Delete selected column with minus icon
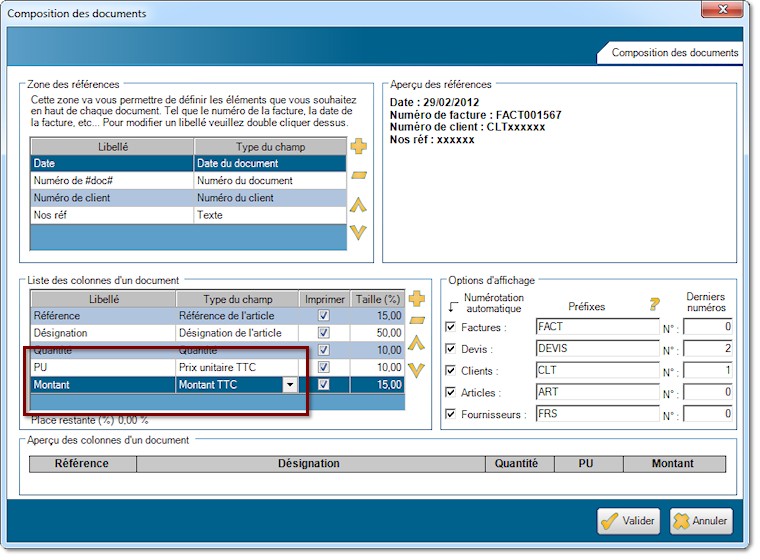This screenshot has height=560, width=760. tap(418, 321)
